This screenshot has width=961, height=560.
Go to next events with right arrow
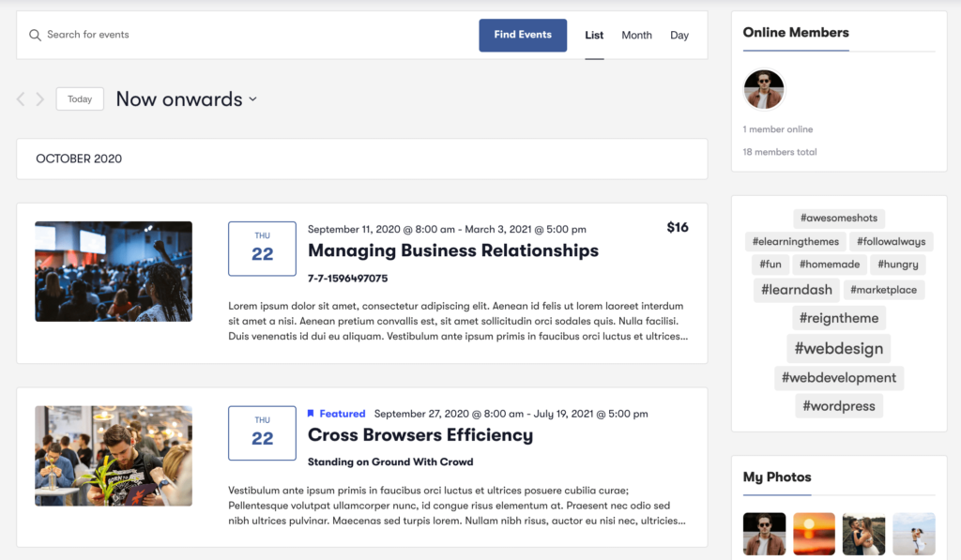[x=39, y=99]
